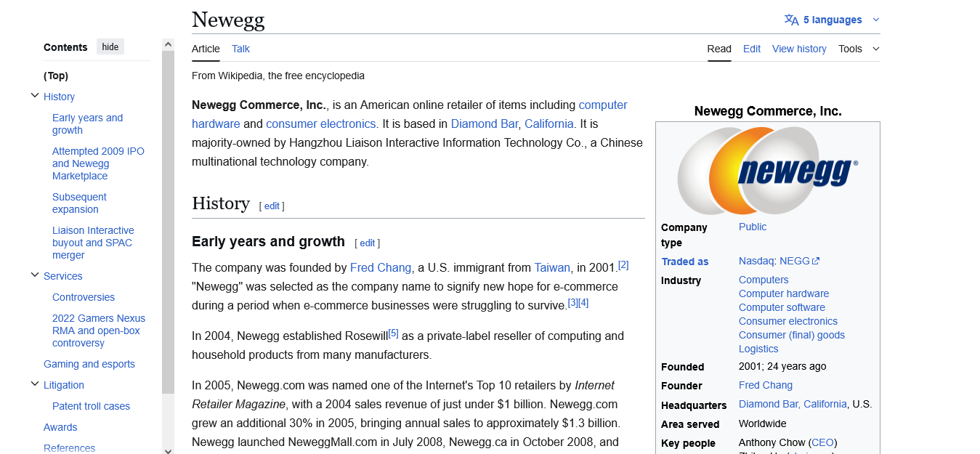The image size is (980, 454).
Task: Collapse the Litigation section in contents
Action: [x=34, y=384]
